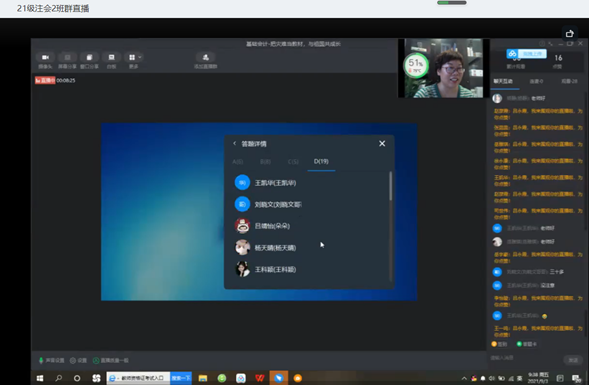The height and width of the screenshot is (385, 589).
Task: Click the camera (摄像头) toolbar icon
Action: pyautogui.click(x=45, y=57)
